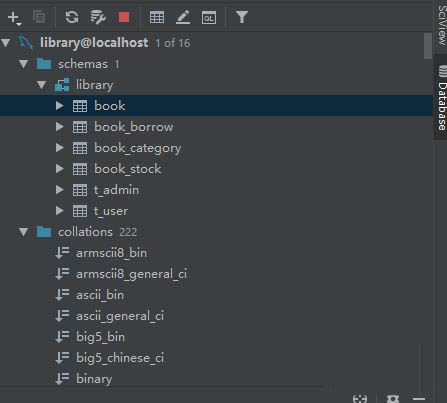Expand the t_admin table node

60,190
